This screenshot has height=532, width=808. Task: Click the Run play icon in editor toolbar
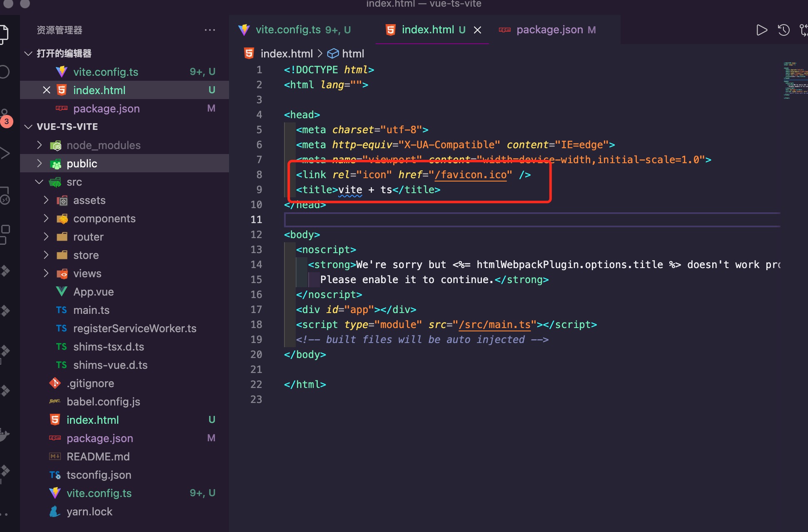click(761, 30)
